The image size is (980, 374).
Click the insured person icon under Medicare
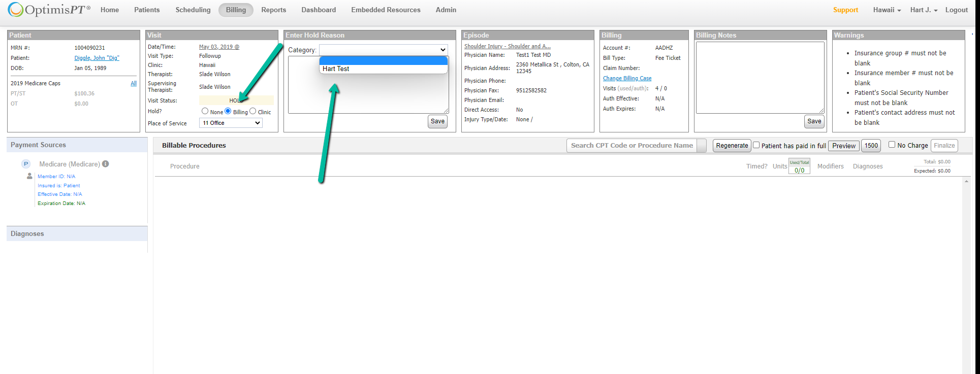29,176
